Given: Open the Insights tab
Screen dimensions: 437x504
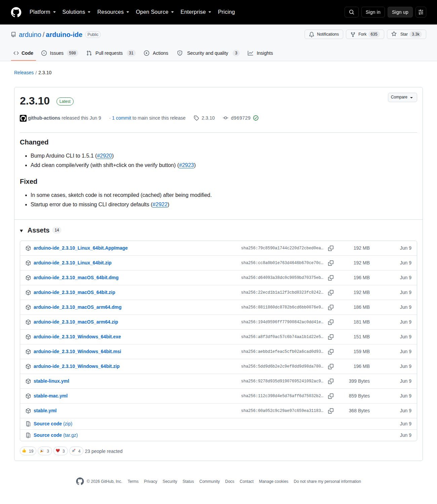Looking at the screenshot, I should pyautogui.click(x=260, y=53).
